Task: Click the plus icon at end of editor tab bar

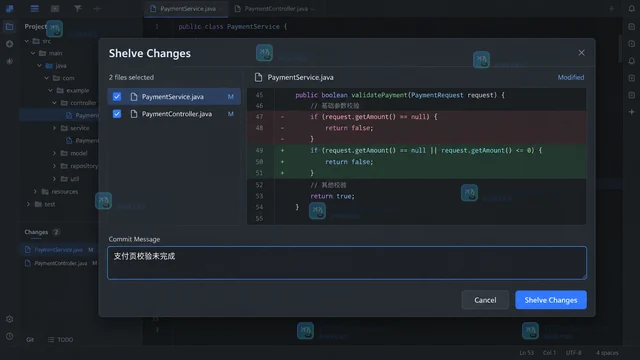Action: [x=611, y=8]
